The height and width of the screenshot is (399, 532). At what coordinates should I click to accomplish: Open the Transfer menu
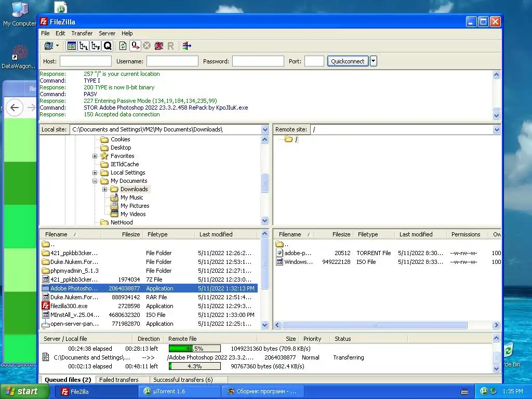[82, 33]
